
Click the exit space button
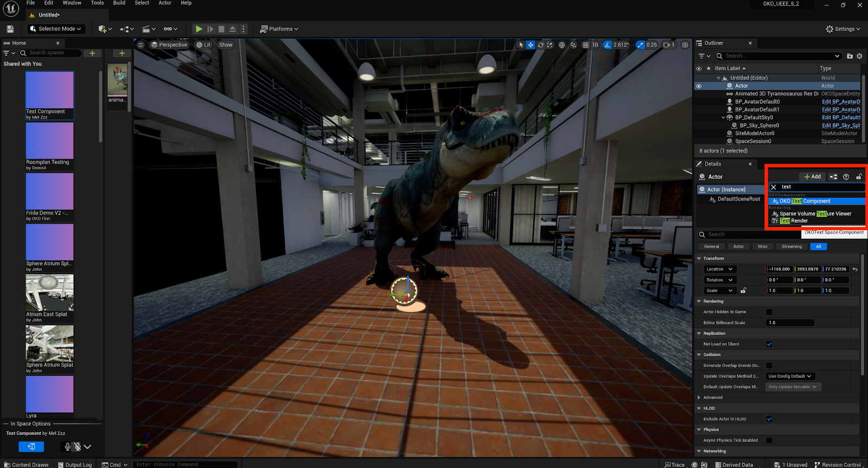(x=31, y=446)
